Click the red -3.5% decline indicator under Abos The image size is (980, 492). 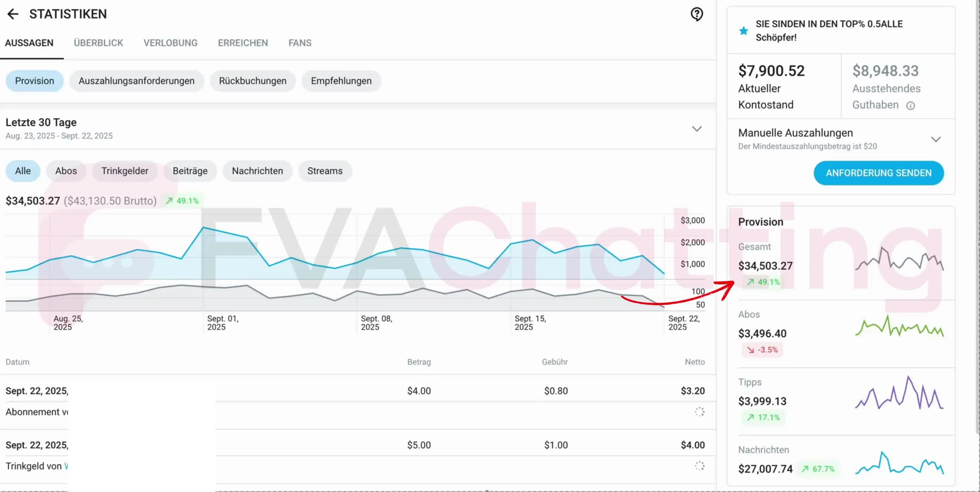coord(762,349)
